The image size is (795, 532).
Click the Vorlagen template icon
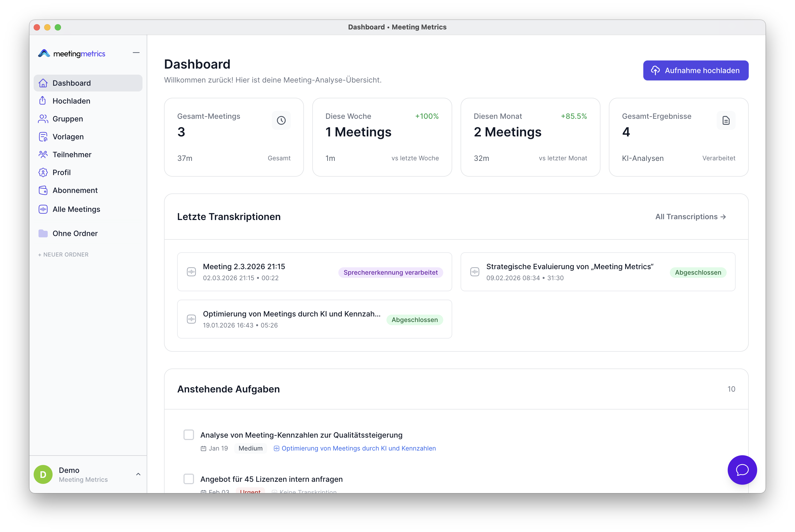coord(43,137)
